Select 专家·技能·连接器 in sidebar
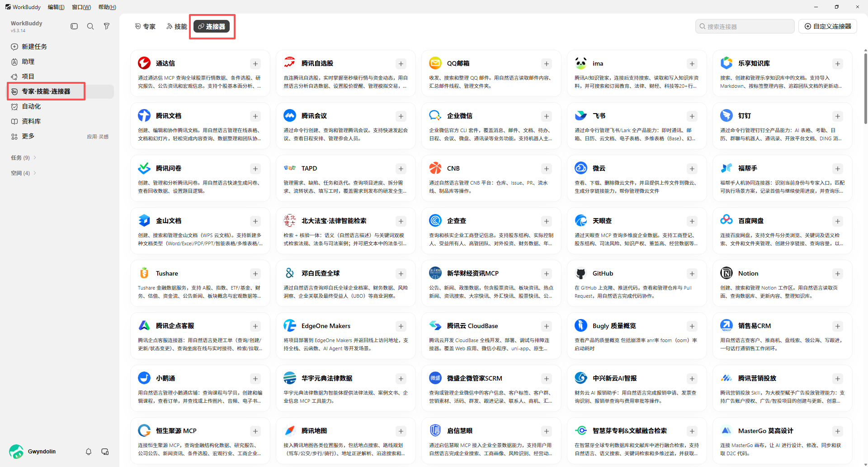The height and width of the screenshot is (467, 868). [x=61, y=91]
